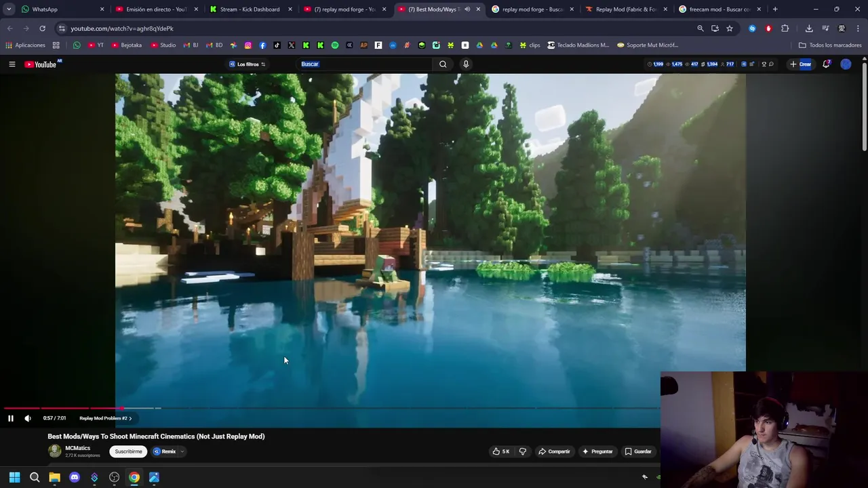Seek on the red video progress bar
The width and height of the screenshot is (868, 488).
point(62,408)
